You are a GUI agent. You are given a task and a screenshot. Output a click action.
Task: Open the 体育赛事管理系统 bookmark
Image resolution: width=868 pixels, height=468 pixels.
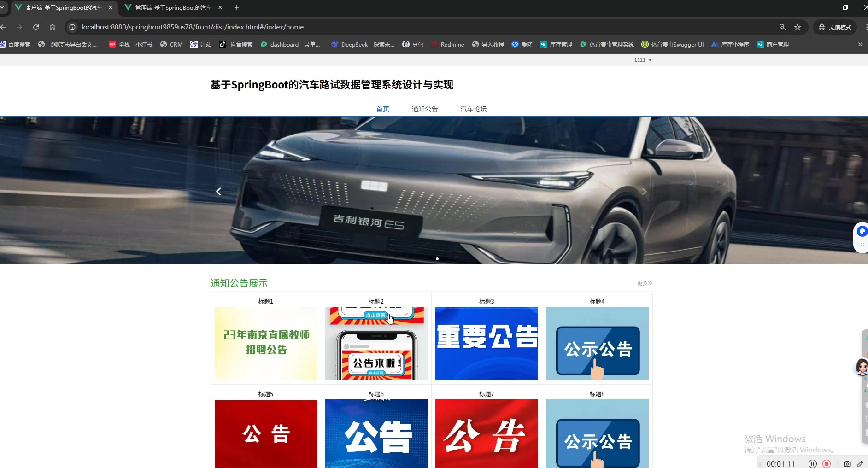(607, 45)
